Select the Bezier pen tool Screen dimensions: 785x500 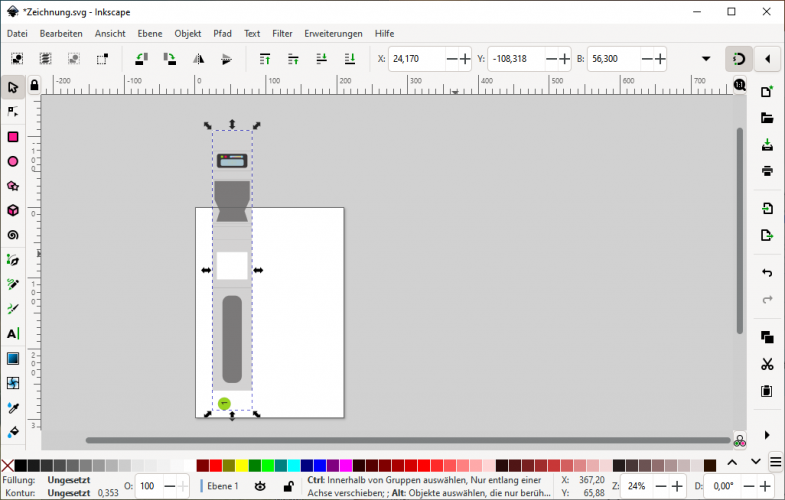click(x=13, y=260)
